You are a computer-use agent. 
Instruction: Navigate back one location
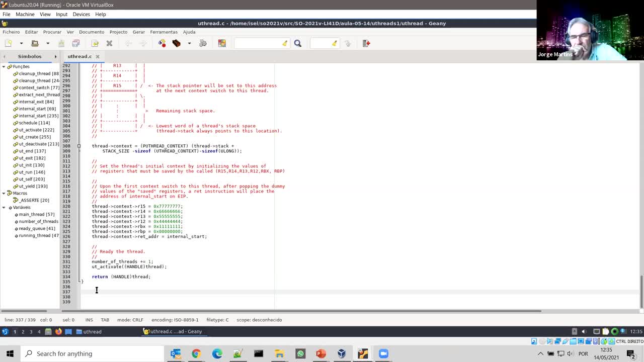(x=128, y=43)
